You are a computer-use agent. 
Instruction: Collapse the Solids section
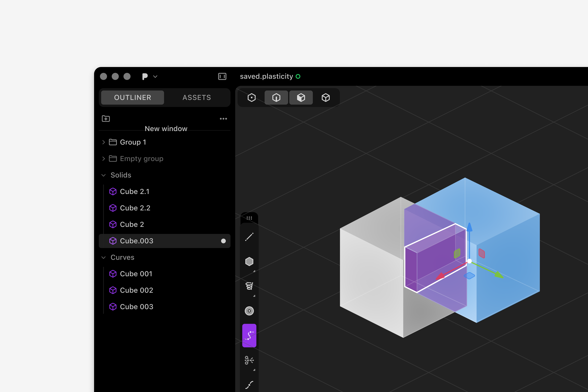tap(103, 175)
